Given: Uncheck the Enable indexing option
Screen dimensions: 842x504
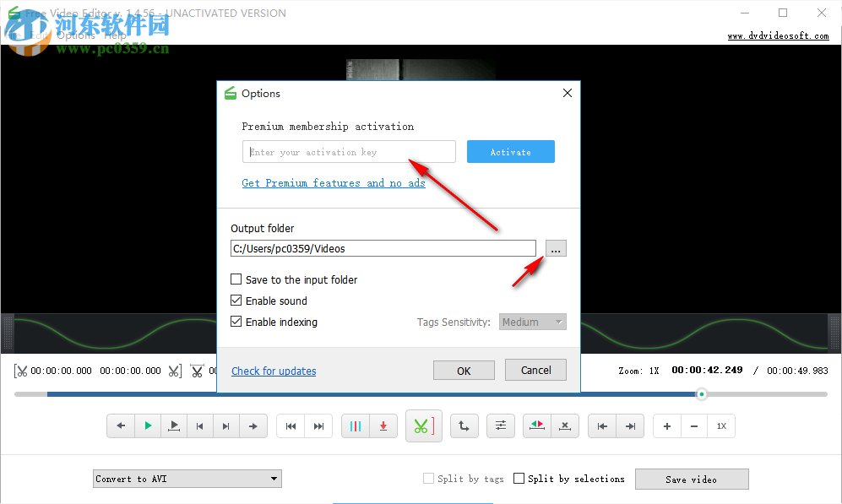Looking at the screenshot, I should (x=236, y=322).
